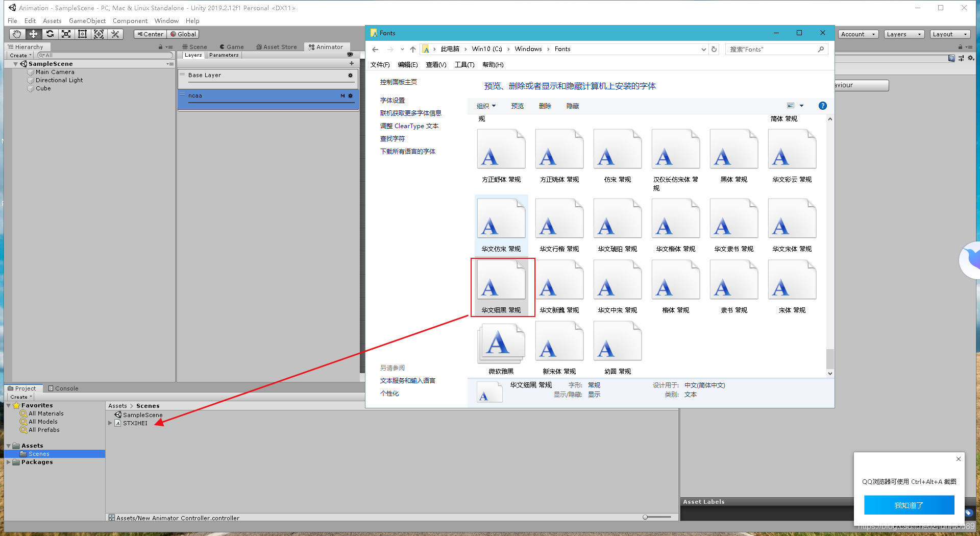980x536 pixels.
Task: Select 华文细黑 常规 font icon
Action: 501,287
